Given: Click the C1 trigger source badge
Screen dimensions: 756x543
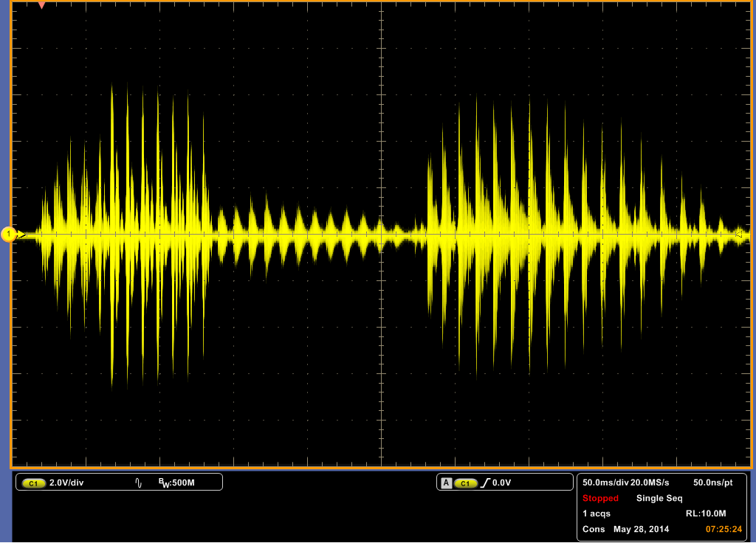Looking at the screenshot, I should pyautogui.click(x=465, y=483).
